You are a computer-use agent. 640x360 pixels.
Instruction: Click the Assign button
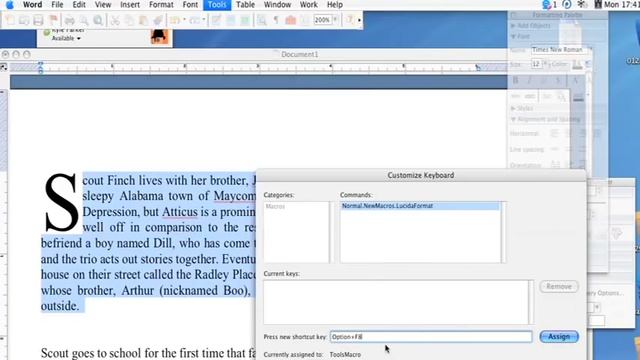559,337
